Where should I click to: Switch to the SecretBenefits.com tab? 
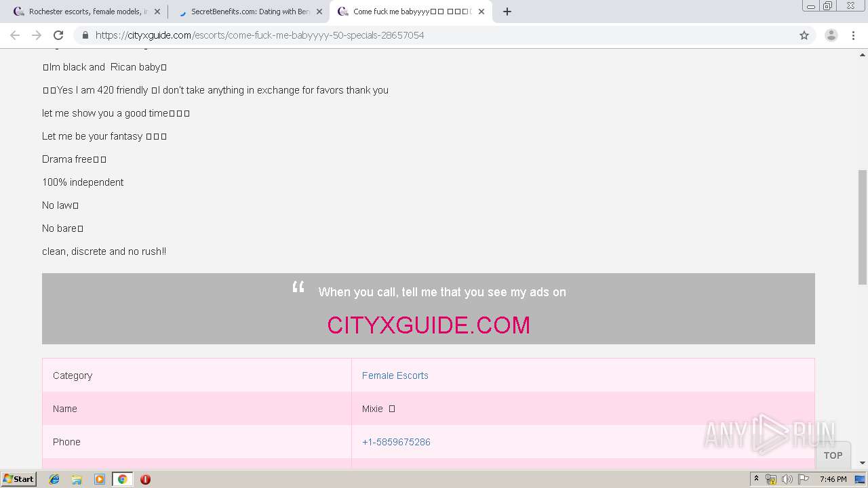click(248, 12)
